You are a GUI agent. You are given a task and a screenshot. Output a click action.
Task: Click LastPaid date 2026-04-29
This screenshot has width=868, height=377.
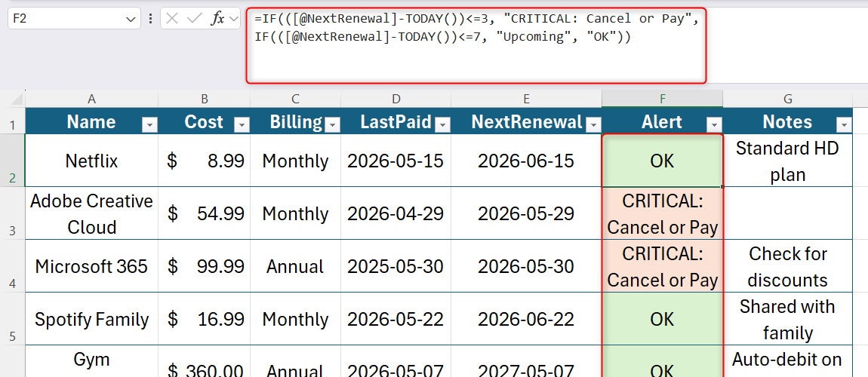coord(396,213)
